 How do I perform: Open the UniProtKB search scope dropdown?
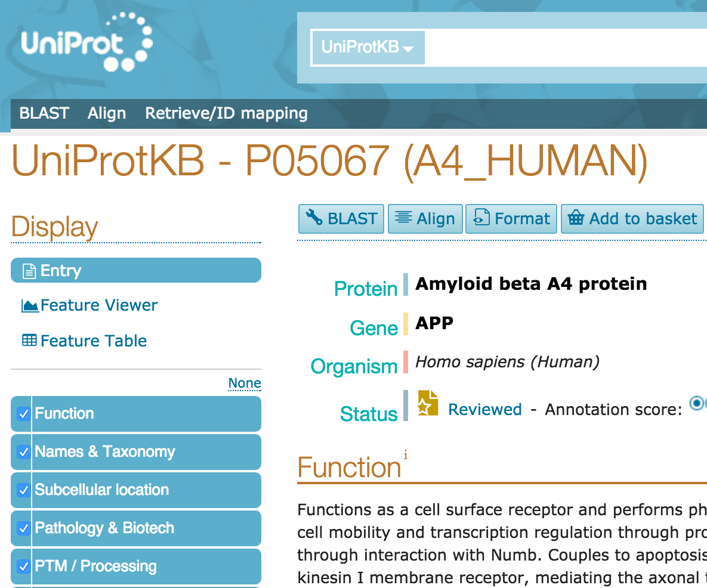point(368,48)
